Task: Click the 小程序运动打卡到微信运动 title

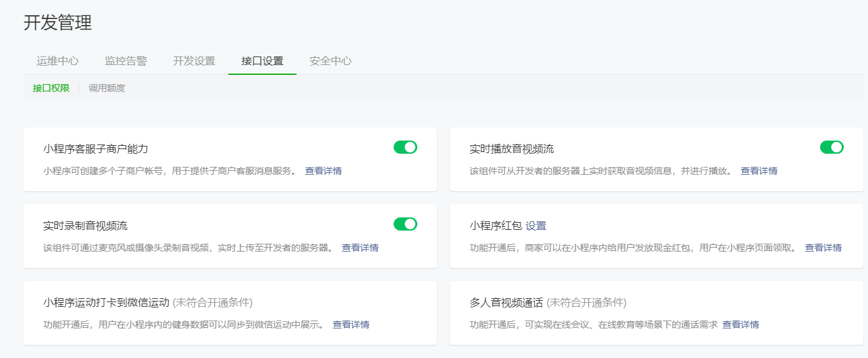Action: [x=106, y=303]
